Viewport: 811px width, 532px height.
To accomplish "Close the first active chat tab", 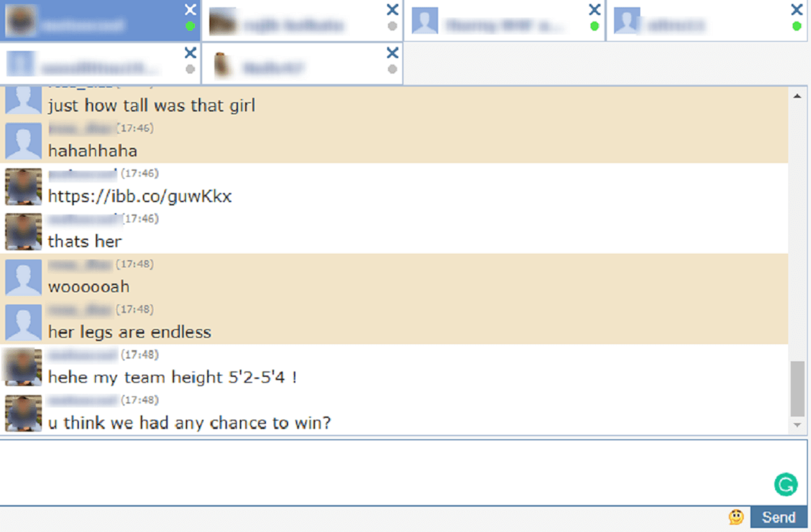I will click(x=190, y=9).
